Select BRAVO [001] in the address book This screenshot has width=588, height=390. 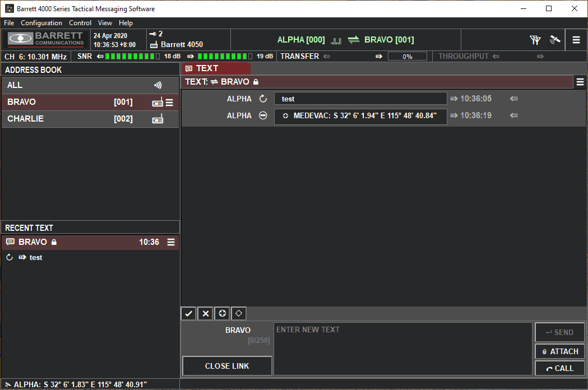pos(90,102)
